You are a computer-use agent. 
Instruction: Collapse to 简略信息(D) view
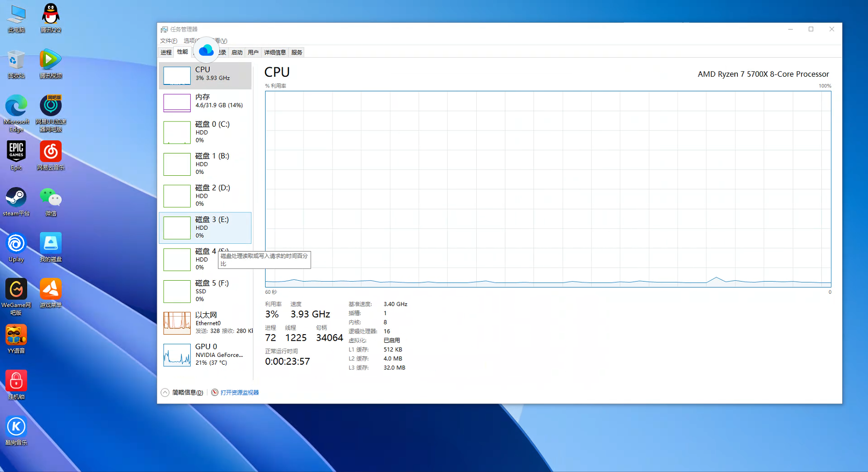click(182, 392)
